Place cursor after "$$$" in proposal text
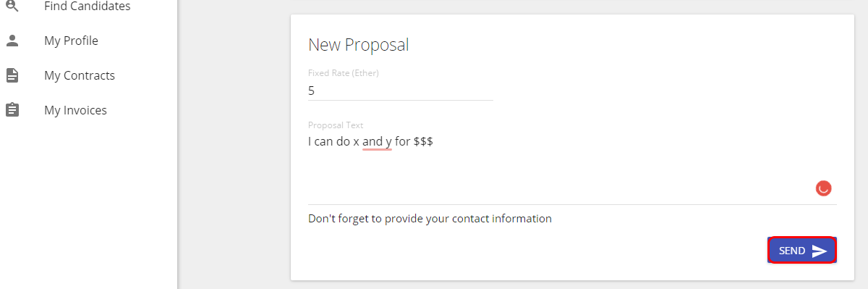This screenshot has height=289, width=868. pos(434,142)
